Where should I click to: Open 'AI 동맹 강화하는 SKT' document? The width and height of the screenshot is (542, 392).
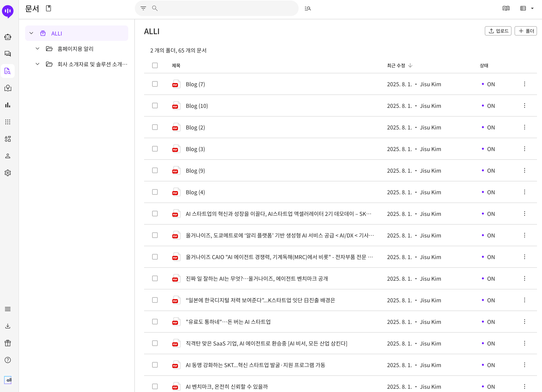click(x=256, y=365)
